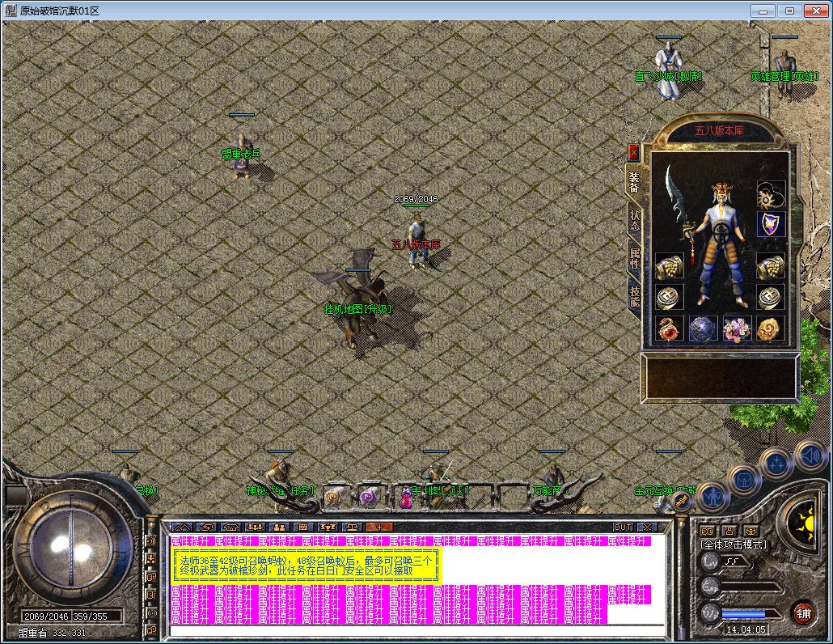Click the second left-side chat filter icon

(151, 559)
